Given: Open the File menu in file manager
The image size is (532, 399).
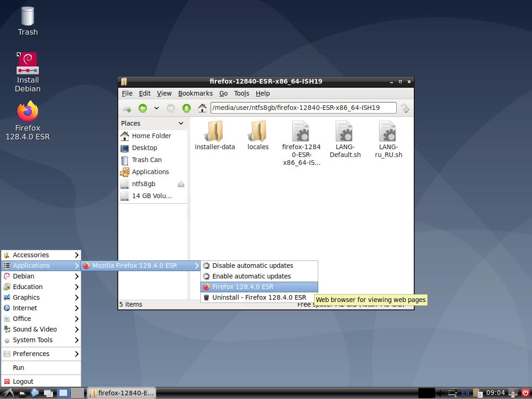Looking at the screenshot, I should pyautogui.click(x=127, y=93).
